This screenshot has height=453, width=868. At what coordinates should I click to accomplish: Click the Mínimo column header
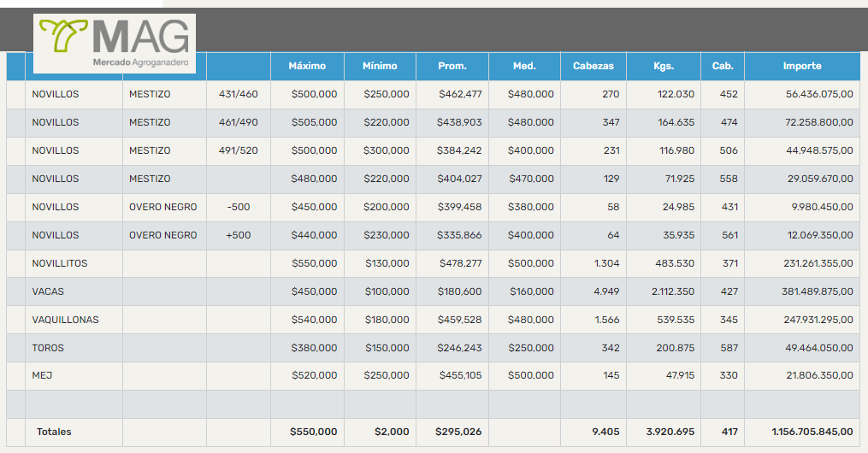pos(380,66)
